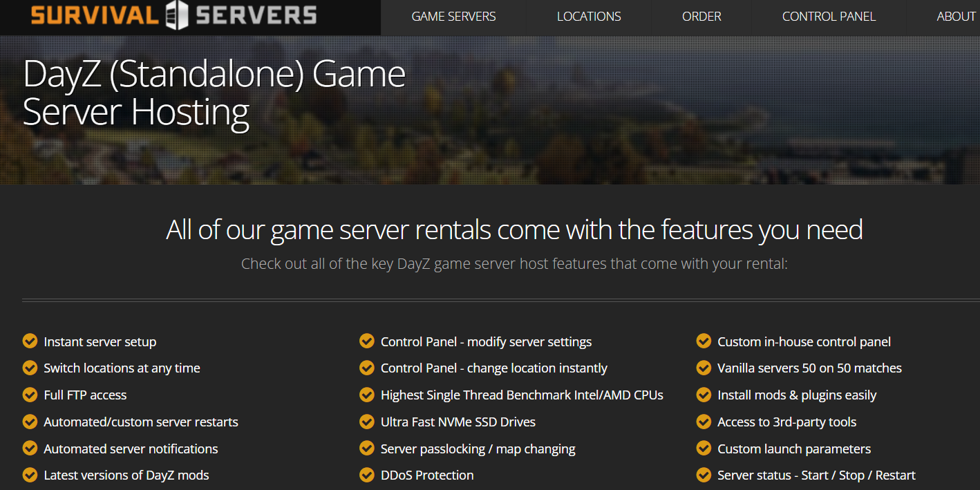Click checkmark icon beside Control Panel modify server settings

tap(367, 341)
